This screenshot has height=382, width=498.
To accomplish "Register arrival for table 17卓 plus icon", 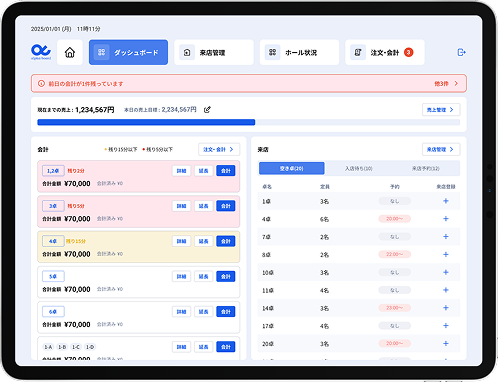I will tap(446, 326).
